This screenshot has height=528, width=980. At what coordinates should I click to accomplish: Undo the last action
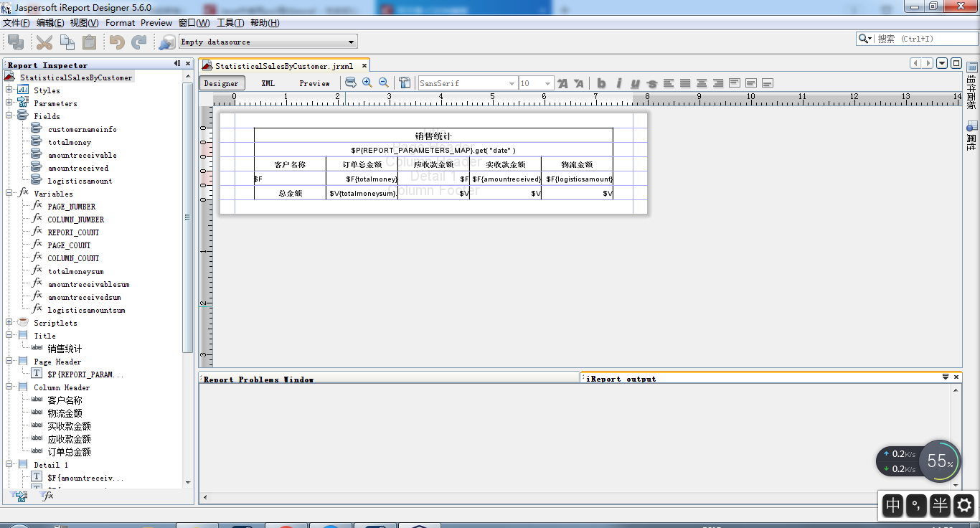click(x=118, y=41)
